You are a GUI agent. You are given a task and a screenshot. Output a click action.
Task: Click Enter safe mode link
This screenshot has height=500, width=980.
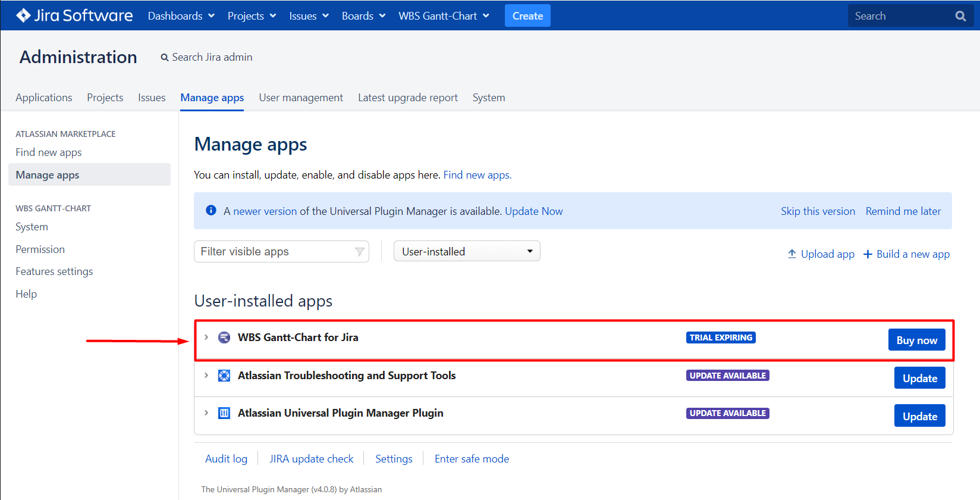point(472,459)
